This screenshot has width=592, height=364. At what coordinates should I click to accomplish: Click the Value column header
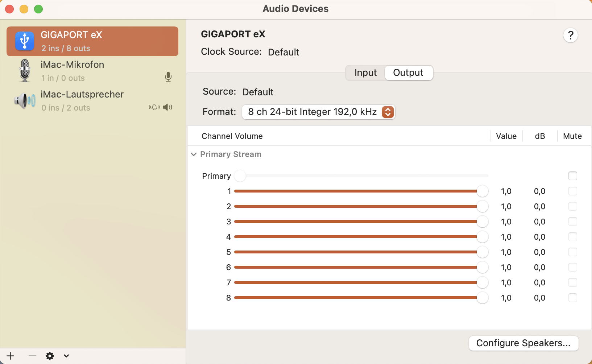pos(506,136)
